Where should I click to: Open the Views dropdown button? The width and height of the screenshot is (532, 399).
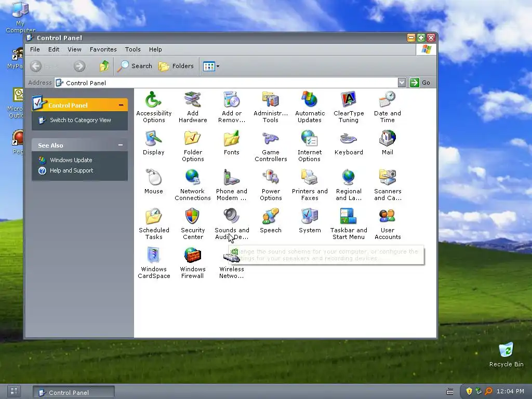point(211,66)
